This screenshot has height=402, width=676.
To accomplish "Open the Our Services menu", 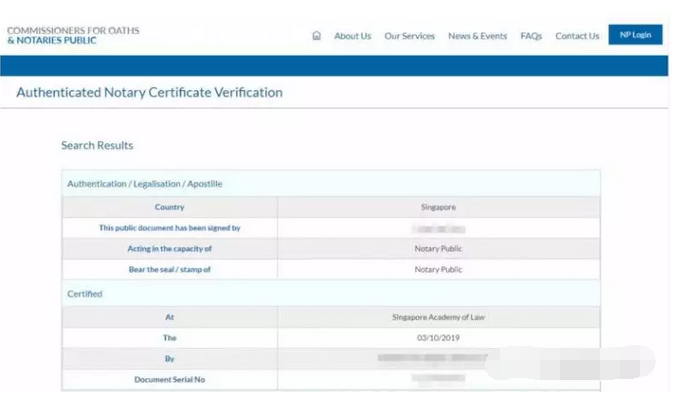I will coord(410,36).
